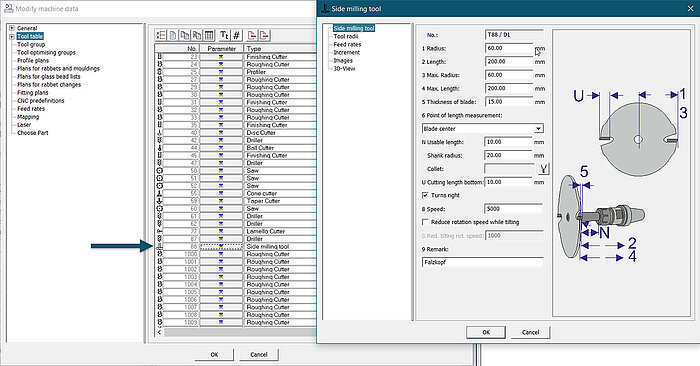This screenshot has height=366, width=700.
Task: Expand the General tree node
Action: [12, 28]
